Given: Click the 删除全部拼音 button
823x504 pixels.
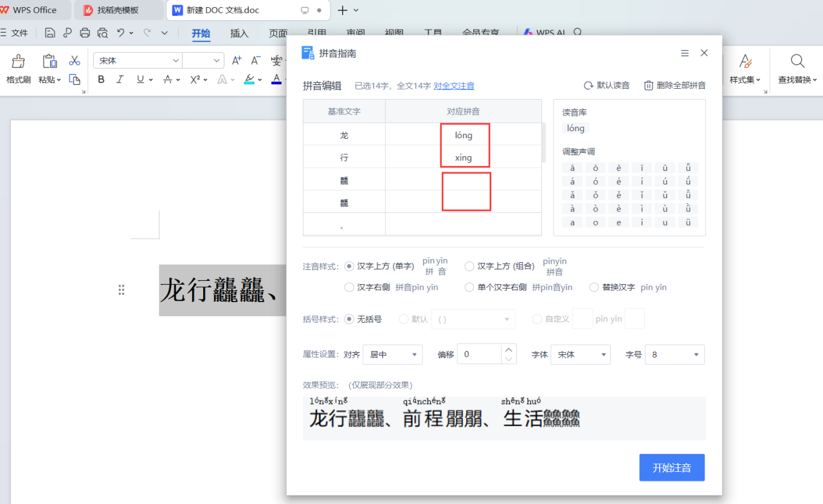Looking at the screenshot, I should [674, 85].
